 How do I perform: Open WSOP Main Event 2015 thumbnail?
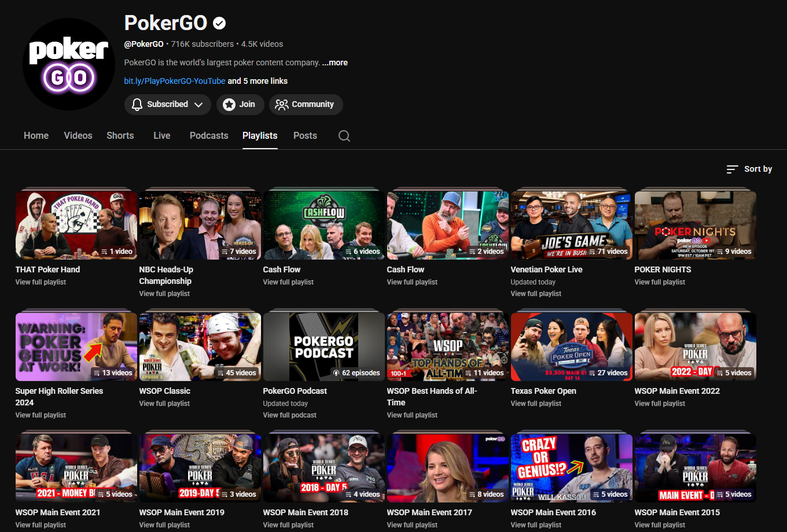pyautogui.click(x=696, y=468)
